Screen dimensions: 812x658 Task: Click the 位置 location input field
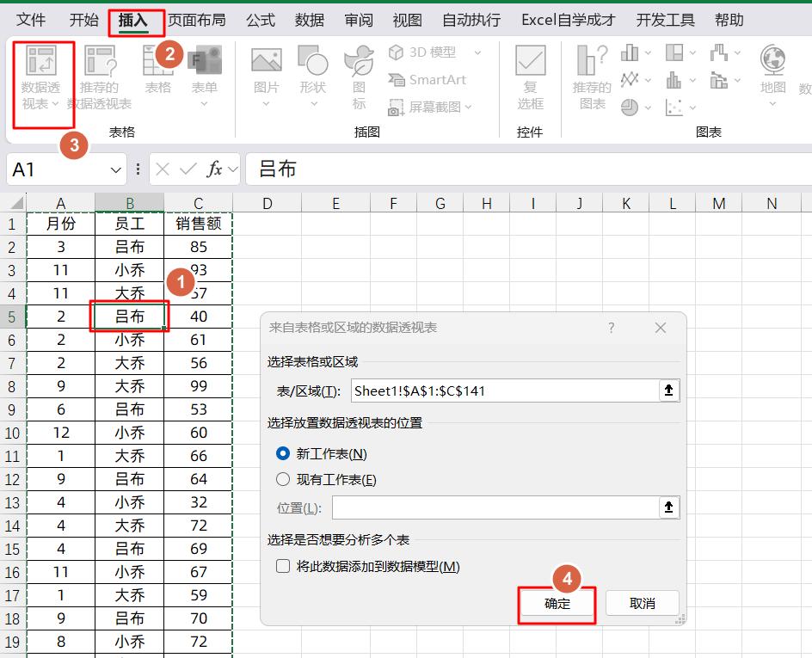pyautogui.click(x=495, y=507)
